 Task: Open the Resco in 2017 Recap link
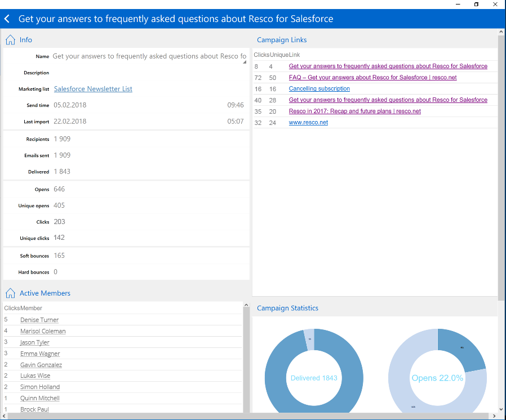click(354, 111)
